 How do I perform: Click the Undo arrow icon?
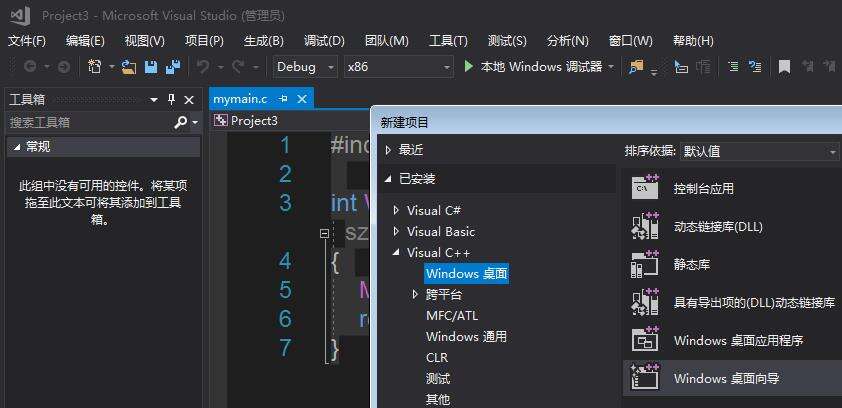pos(203,67)
